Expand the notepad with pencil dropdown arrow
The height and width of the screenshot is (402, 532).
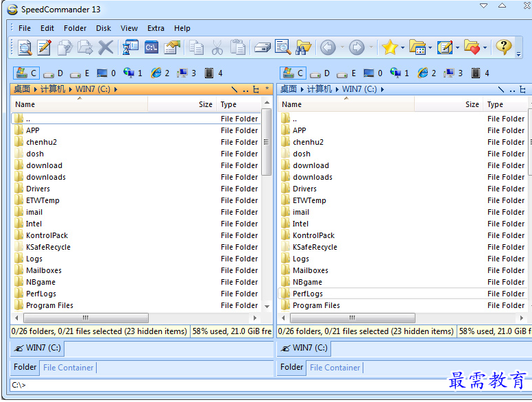tap(457, 47)
